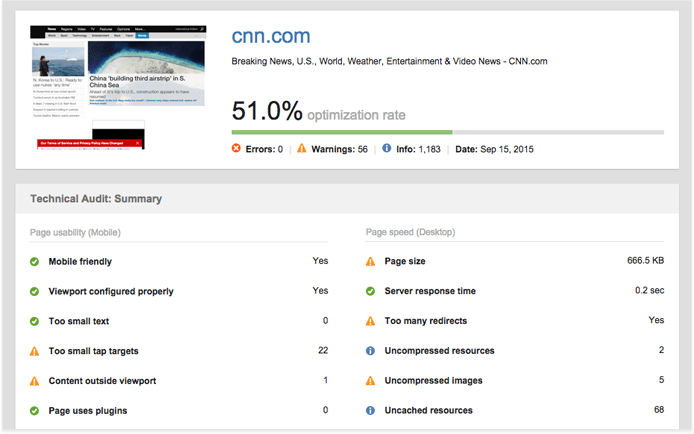Click green check icon beside Viewport configured properly
This screenshot has width=694, height=434.
click(x=34, y=292)
